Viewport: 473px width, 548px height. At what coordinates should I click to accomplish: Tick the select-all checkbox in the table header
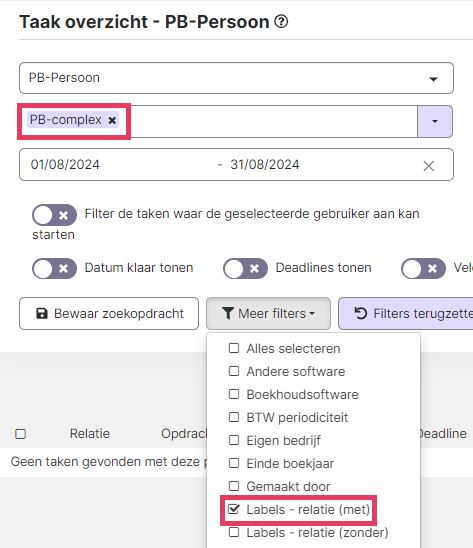click(21, 434)
